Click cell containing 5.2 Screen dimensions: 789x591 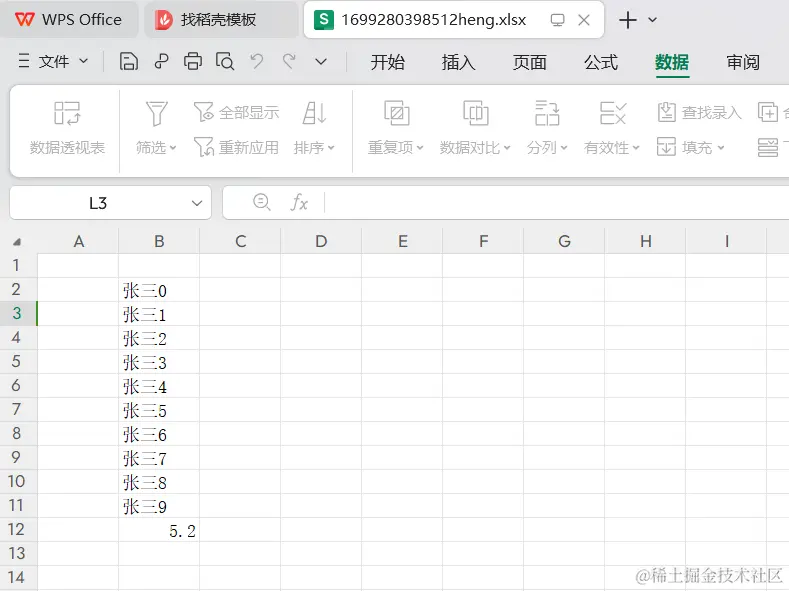click(x=159, y=530)
